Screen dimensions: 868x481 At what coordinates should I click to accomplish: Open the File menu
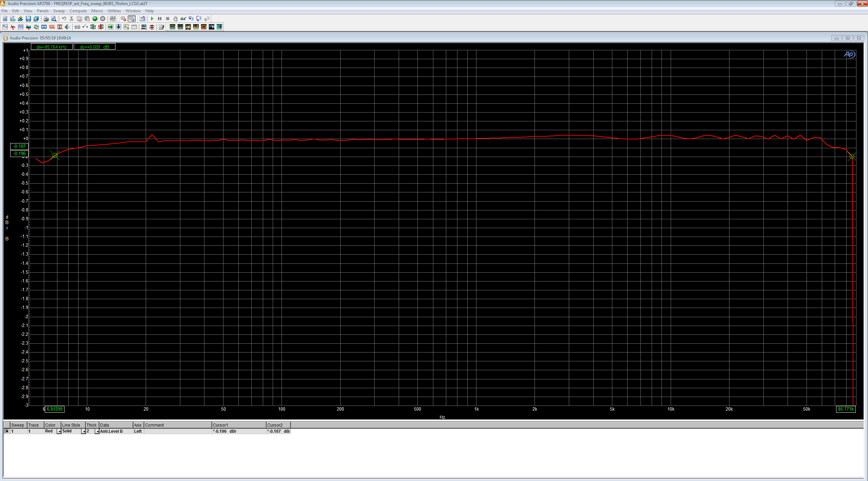[4, 11]
